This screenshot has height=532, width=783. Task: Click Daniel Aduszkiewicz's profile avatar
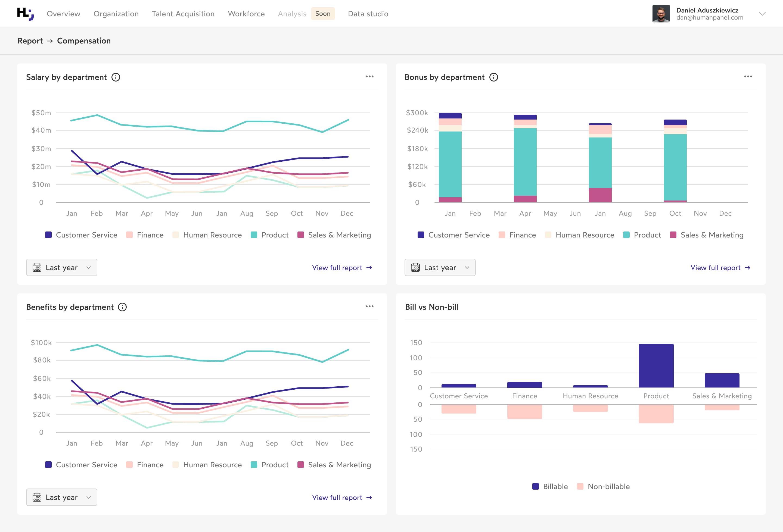click(662, 14)
